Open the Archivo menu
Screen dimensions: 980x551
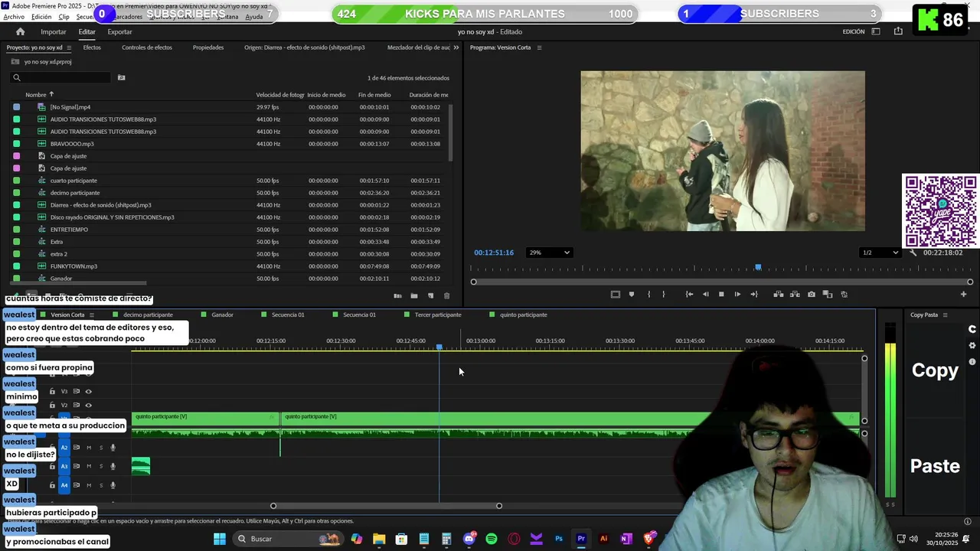[x=14, y=17]
